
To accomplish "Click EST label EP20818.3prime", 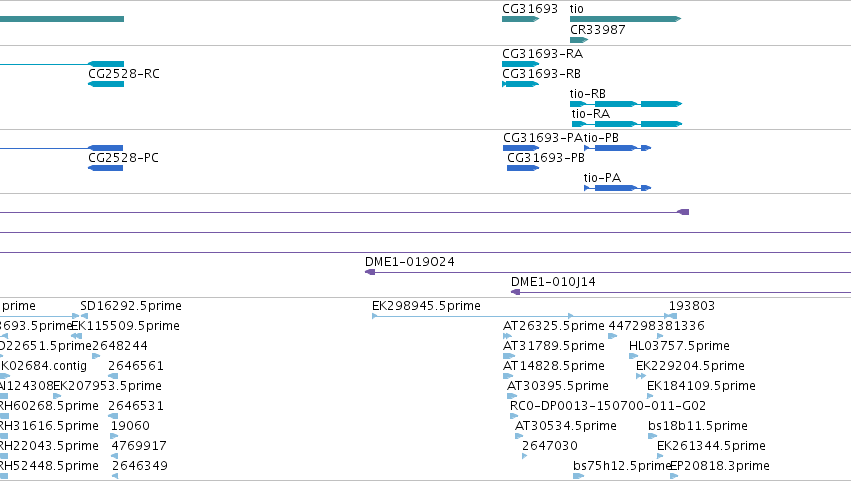I will click(721, 466).
